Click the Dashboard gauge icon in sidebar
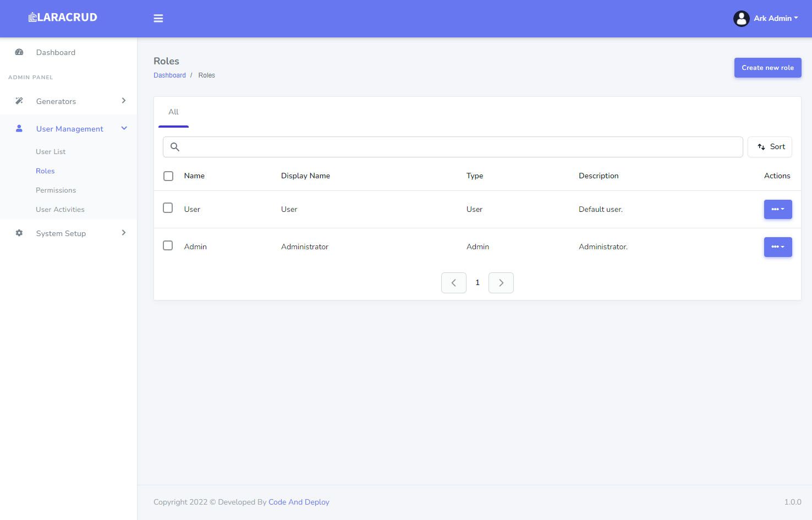The image size is (812, 520). coord(19,52)
